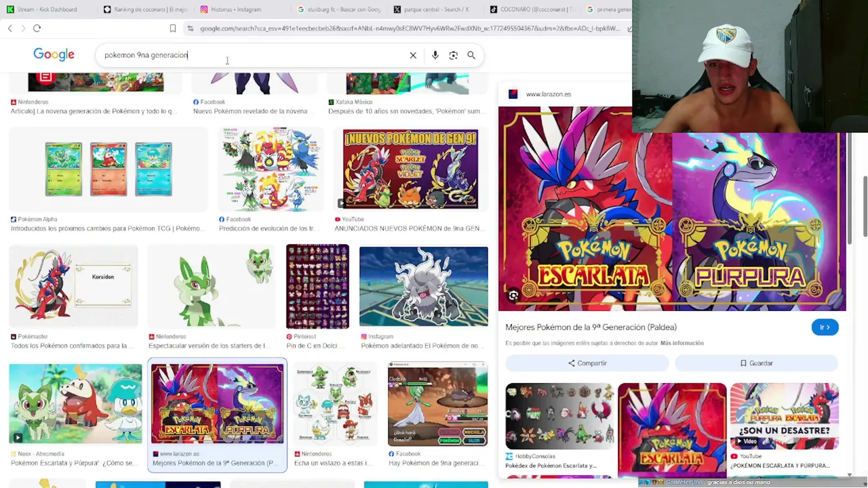The height and width of the screenshot is (488, 868).
Task: Click 'Introducidos los próximos cambios para Pokémon TCG' caption
Action: tap(106, 228)
